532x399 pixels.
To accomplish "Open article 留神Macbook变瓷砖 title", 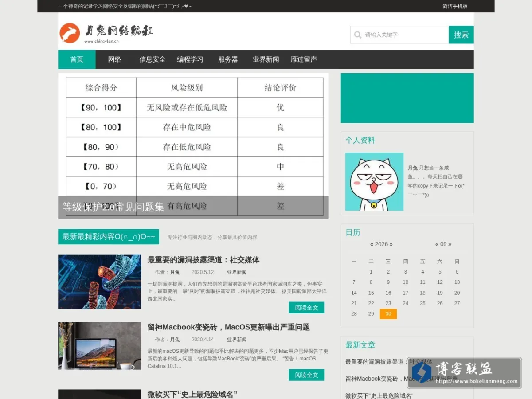I will tap(229, 327).
